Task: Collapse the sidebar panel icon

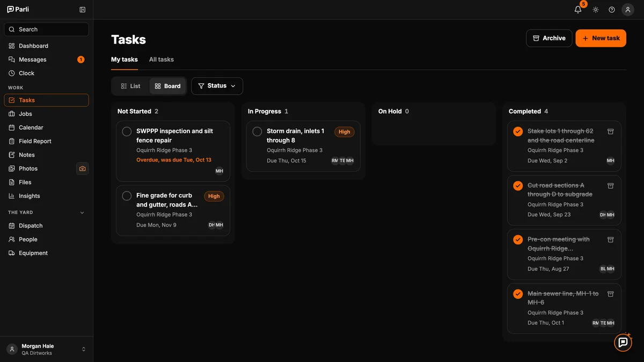Action: pos(82,10)
